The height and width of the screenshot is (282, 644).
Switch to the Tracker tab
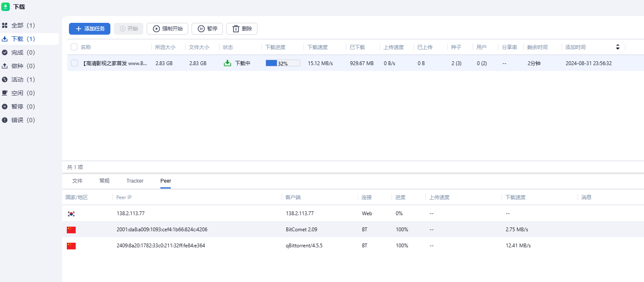coord(135,181)
